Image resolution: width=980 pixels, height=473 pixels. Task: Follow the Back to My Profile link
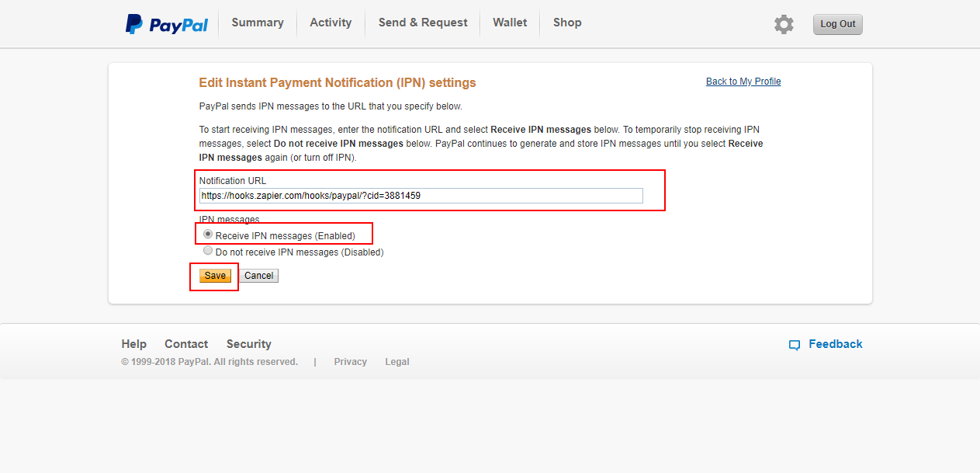coord(743,82)
